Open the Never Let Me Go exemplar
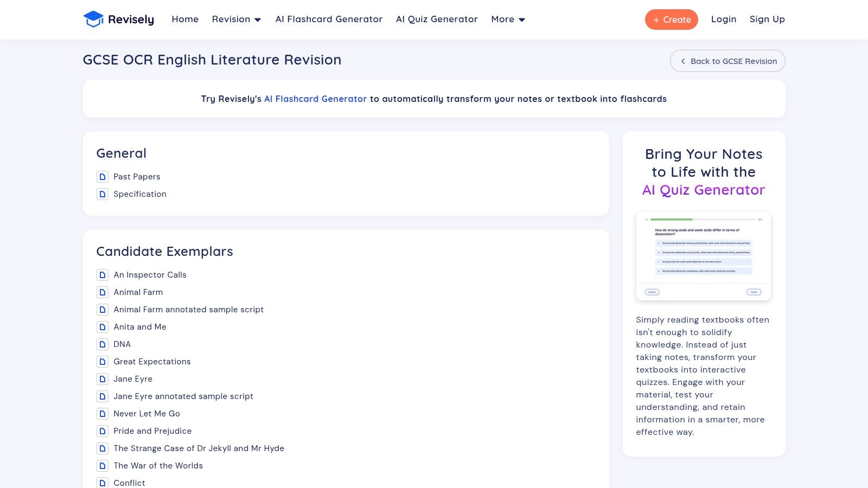The width and height of the screenshot is (868, 488). tap(146, 414)
